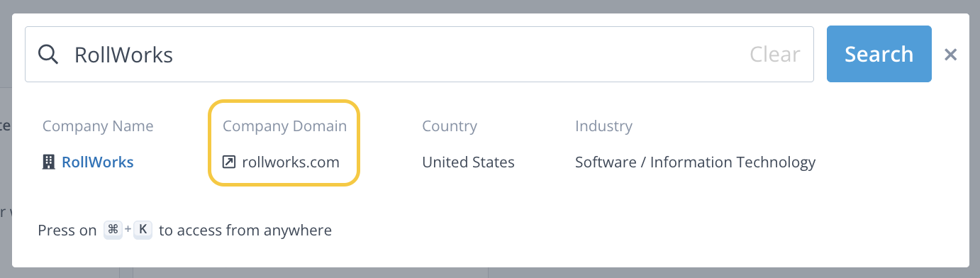Click the magnifying glass search icon

click(x=48, y=55)
